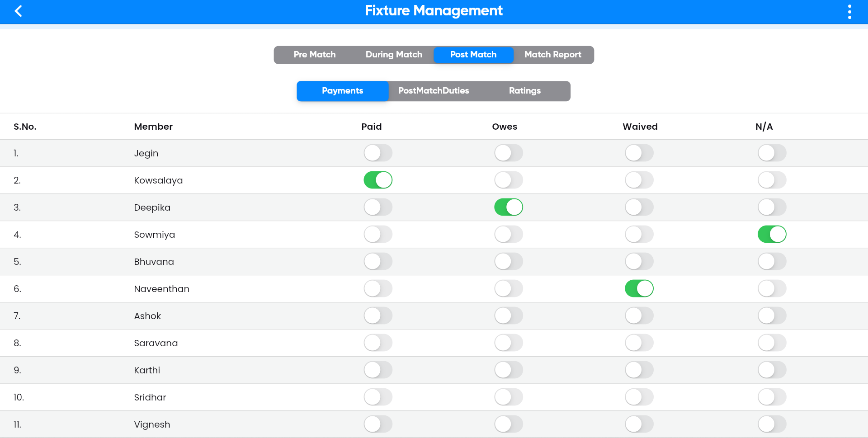Turn off Paid toggle for Kowsalaya
Image resolution: width=868 pixels, height=438 pixels.
pos(377,180)
